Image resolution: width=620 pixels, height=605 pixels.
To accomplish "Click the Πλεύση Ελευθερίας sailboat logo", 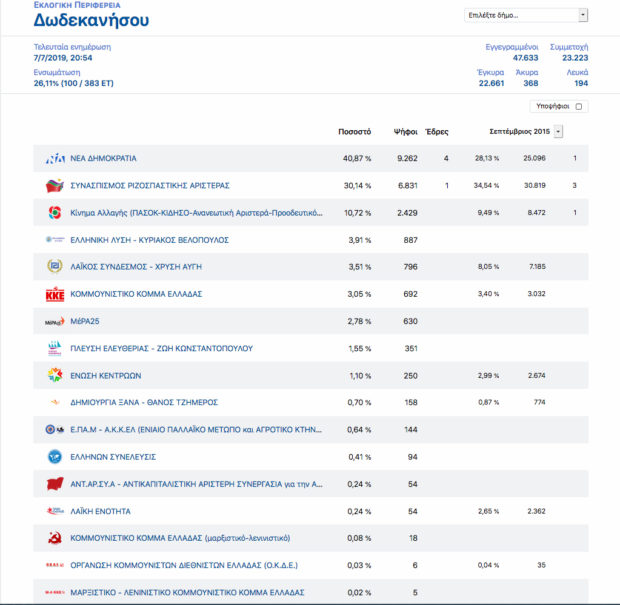I will (x=55, y=348).
